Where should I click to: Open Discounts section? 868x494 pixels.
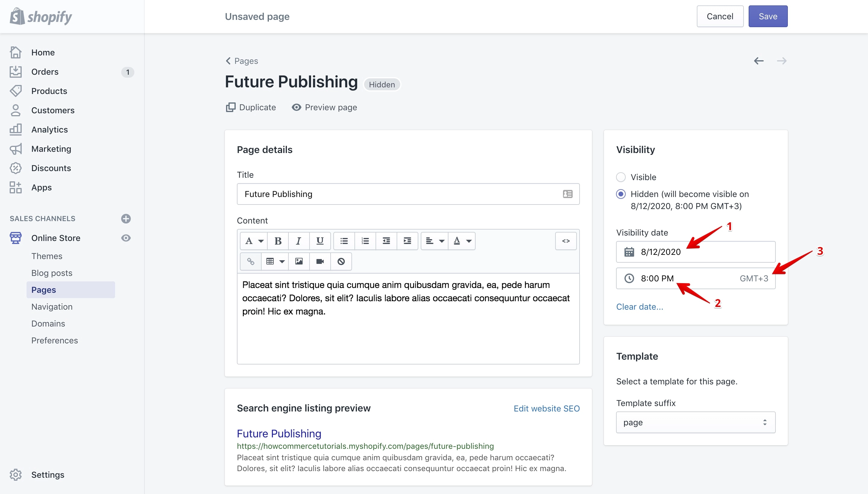(x=51, y=168)
